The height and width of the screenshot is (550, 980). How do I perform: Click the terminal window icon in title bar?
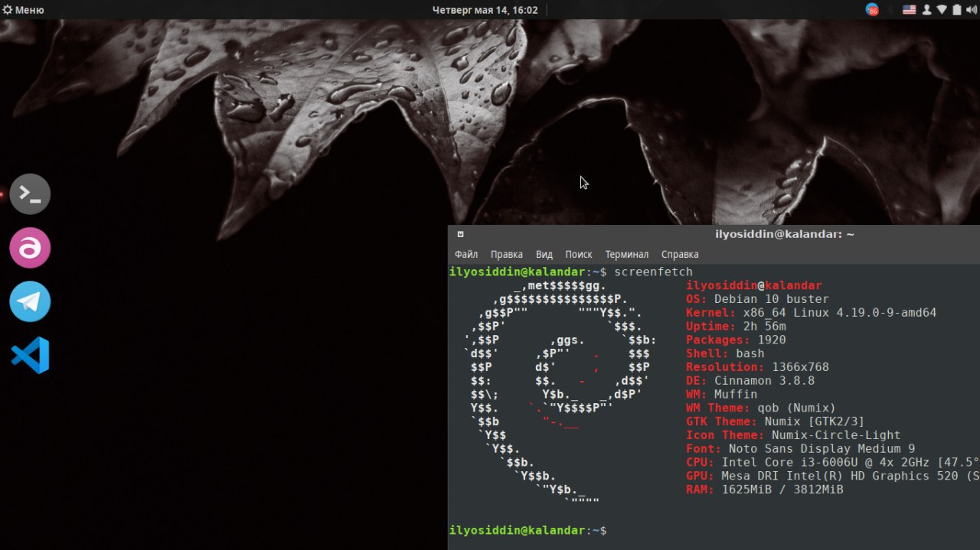[460, 235]
